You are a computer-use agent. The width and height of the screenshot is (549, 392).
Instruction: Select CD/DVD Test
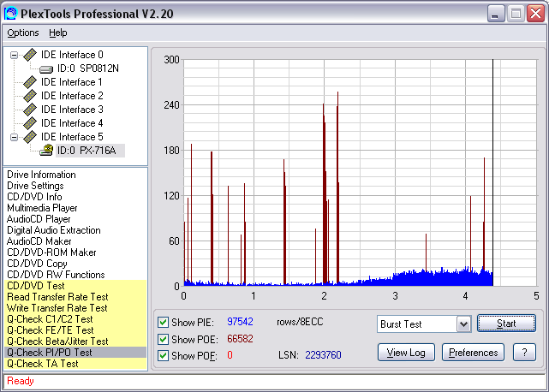point(75,286)
